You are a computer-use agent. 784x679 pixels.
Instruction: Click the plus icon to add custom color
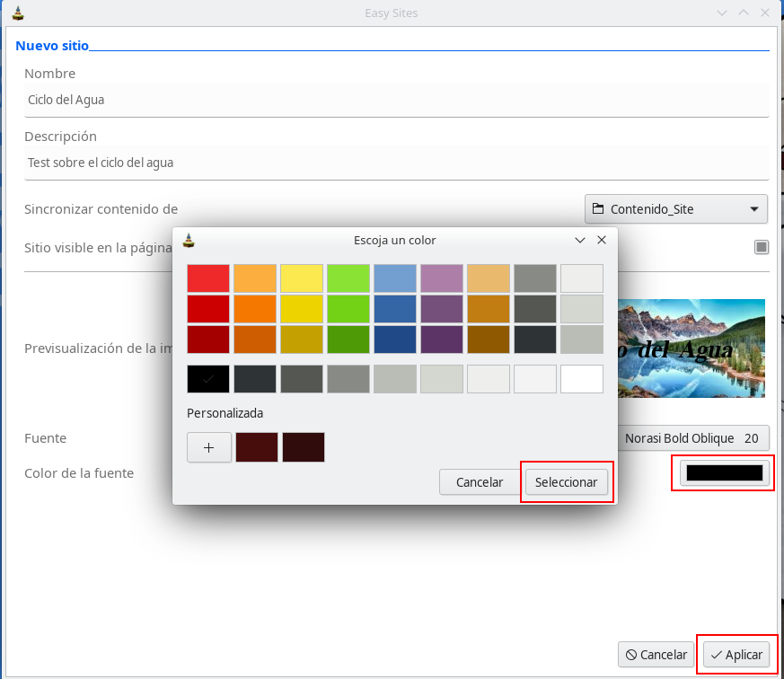tap(209, 447)
